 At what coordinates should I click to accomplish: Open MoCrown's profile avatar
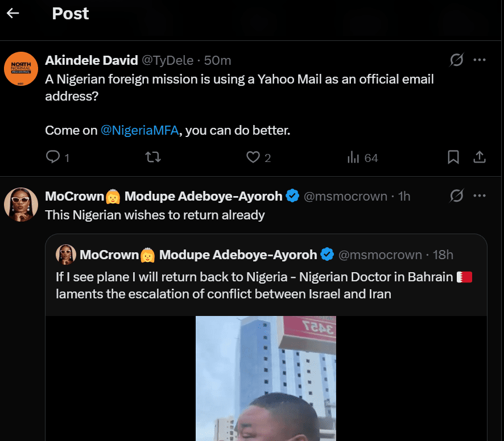click(x=21, y=205)
